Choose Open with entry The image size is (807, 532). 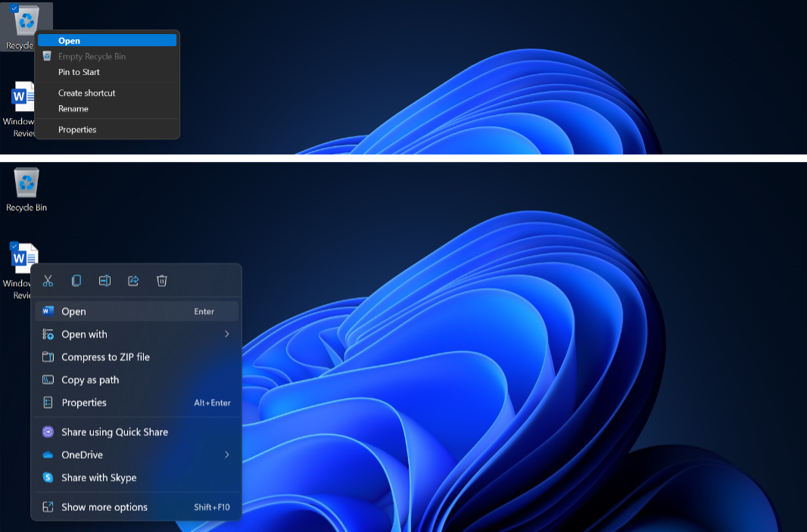pyautogui.click(x=136, y=334)
